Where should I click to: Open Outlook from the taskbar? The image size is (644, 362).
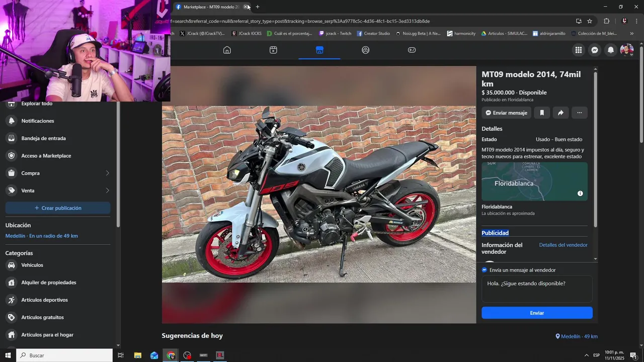[154, 355]
